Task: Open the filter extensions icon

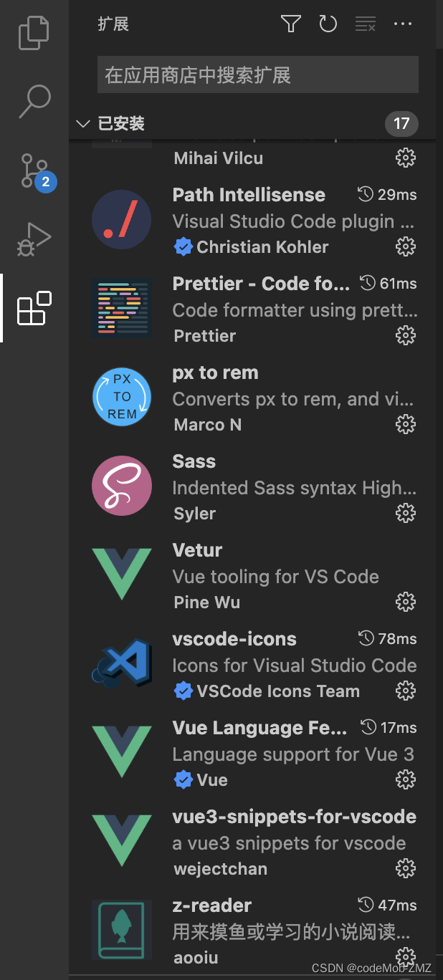Action: [290, 24]
